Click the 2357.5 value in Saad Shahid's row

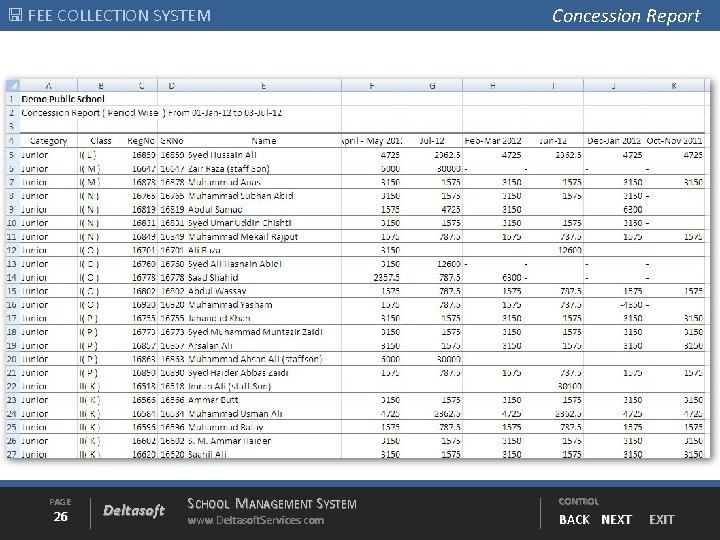[x=387, y=277]
